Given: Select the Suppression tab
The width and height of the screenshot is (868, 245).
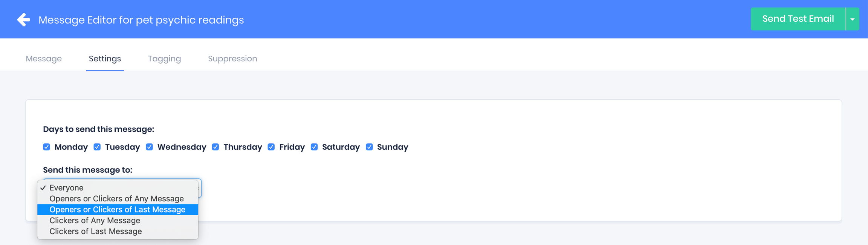Looking at the screenshot, I should [x=232, y=59].
